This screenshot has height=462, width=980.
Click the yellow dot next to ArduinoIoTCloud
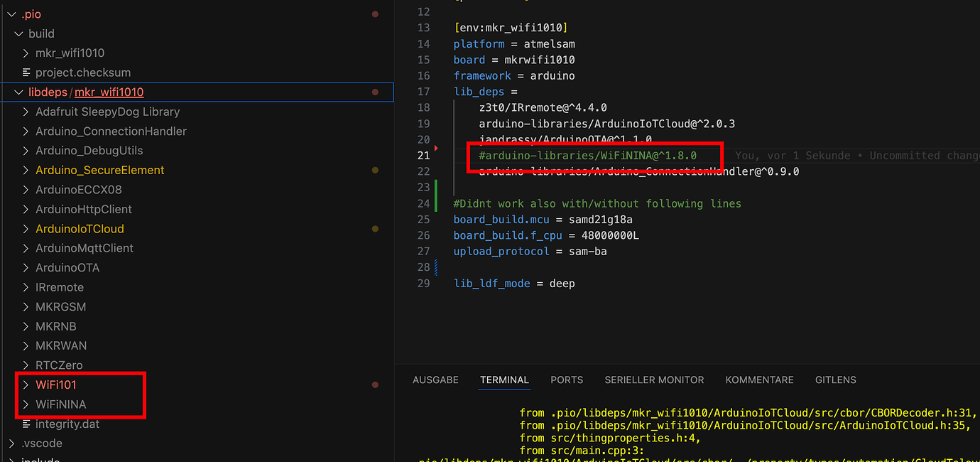click(x=375, y=228)
